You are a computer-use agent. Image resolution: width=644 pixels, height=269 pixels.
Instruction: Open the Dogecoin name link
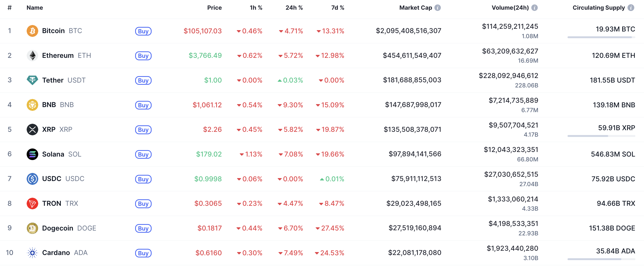click(58, 228)
